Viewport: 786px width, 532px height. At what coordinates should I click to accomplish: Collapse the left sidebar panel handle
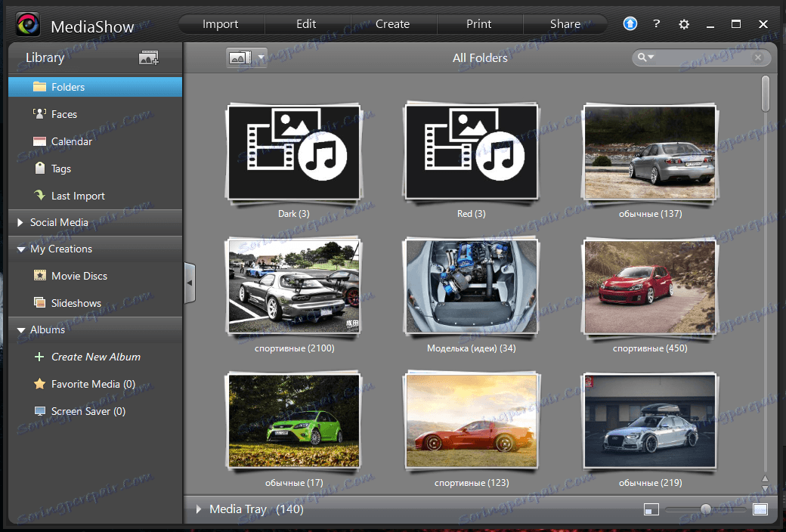pos(189,281)
